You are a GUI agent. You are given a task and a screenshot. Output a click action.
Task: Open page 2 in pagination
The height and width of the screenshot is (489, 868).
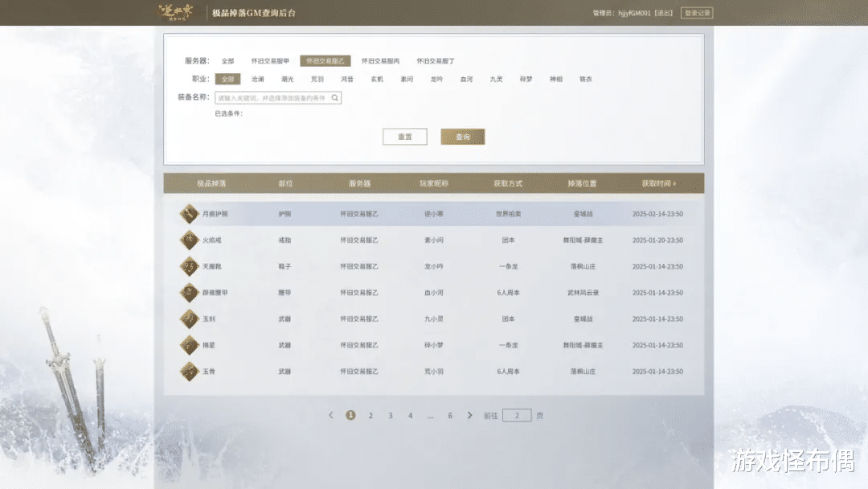click(371, 415)
